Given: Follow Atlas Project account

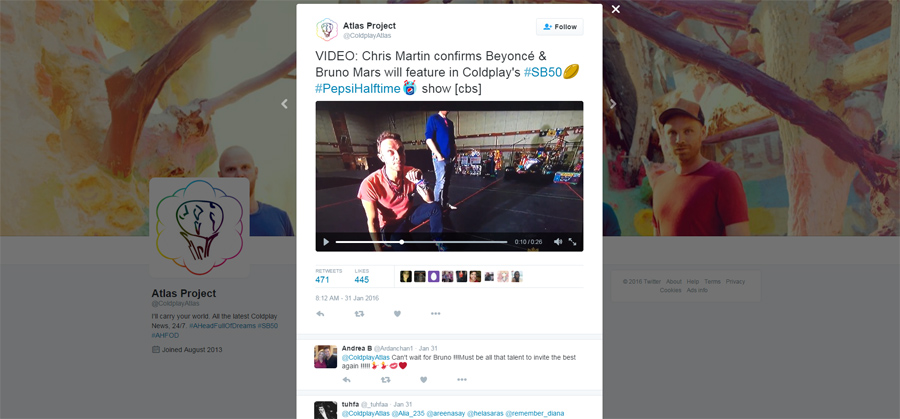Looking at the screenshot, I should [x=560, y=27].
